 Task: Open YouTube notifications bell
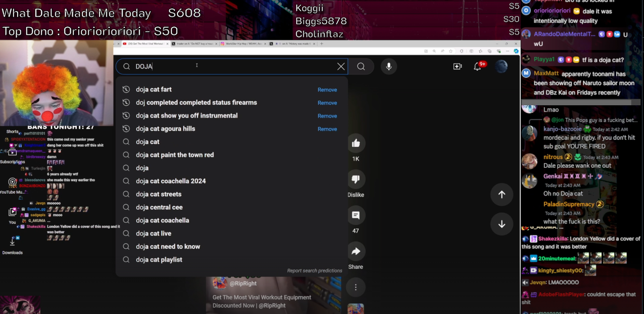tap(478, 66)
